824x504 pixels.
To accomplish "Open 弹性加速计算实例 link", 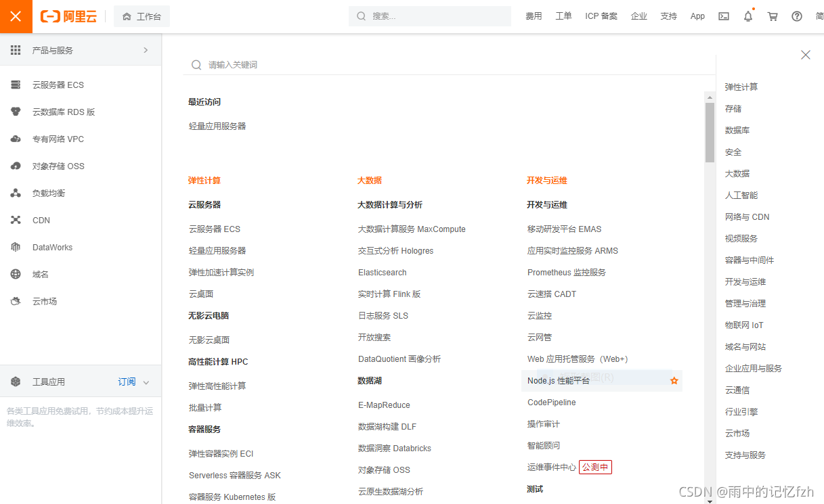I will (221, 272).
